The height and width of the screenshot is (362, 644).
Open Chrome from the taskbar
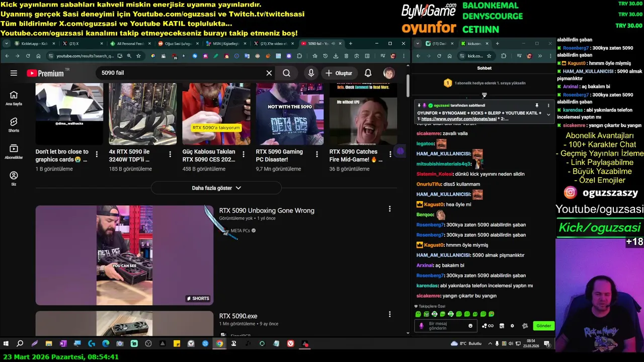pos(219,344)
